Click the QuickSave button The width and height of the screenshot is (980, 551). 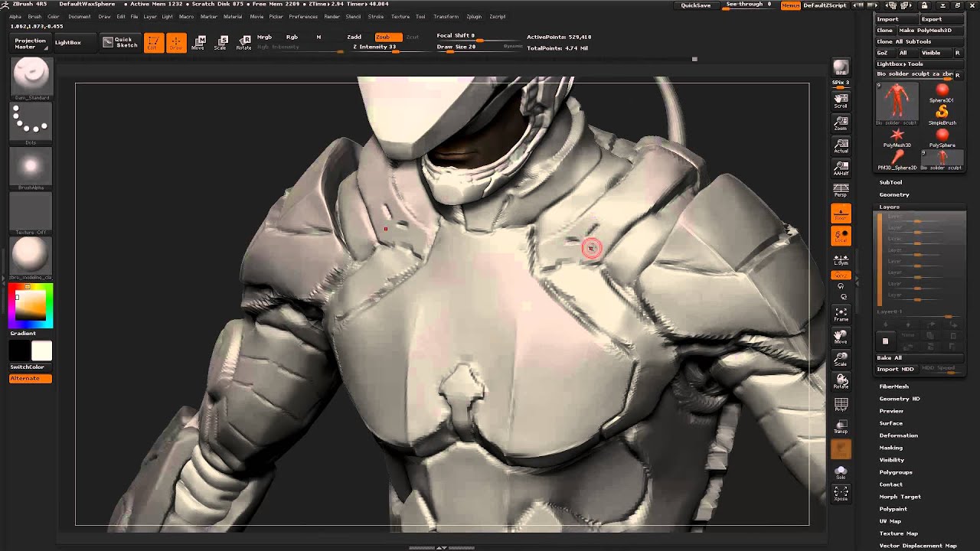click(695, 5)
